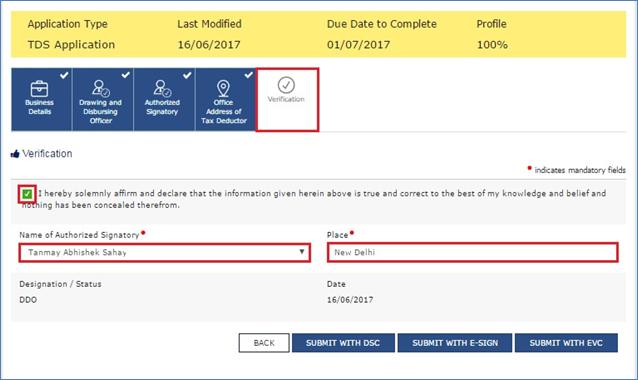
Task: Choose SUBMIT WITH E-SIGN
Action: pyautogui.click(x=455, y=343)
